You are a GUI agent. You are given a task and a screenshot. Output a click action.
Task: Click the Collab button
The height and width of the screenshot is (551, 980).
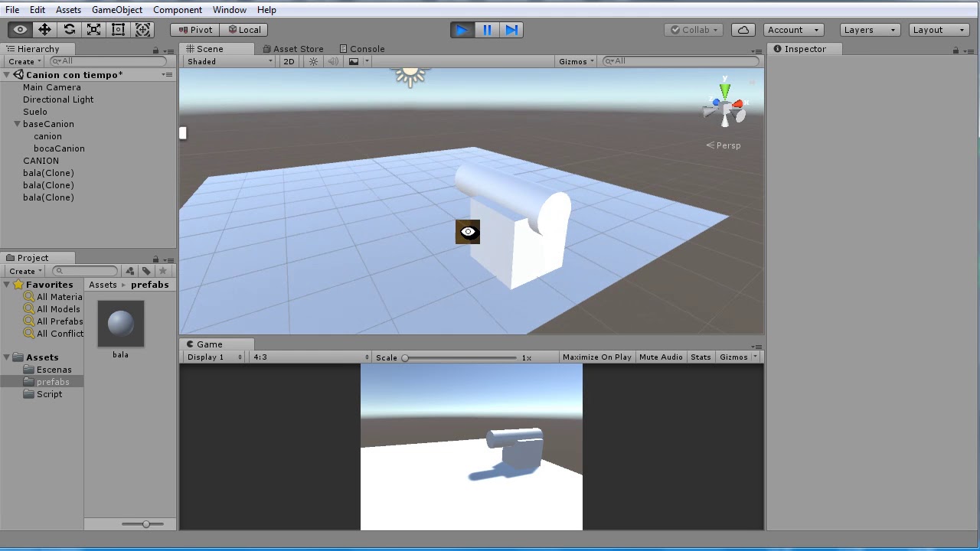point(695,30)
